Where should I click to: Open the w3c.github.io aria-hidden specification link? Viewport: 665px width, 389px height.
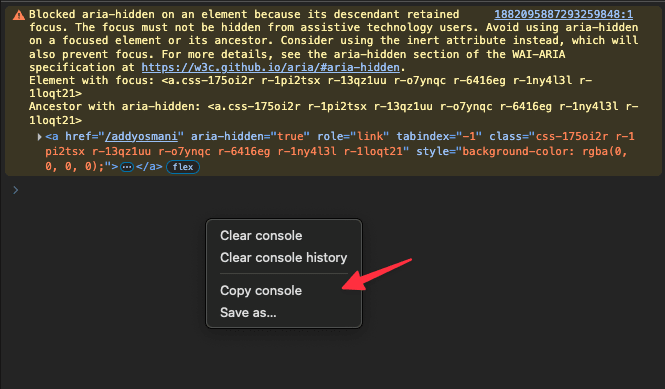tap(271, 67)
